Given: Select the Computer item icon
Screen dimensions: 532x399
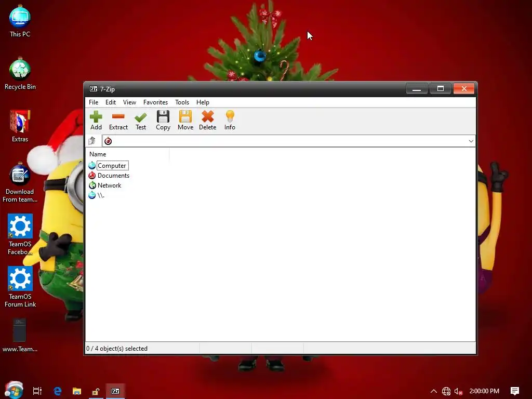Looking at the screenshot, I should coord(92,166).
